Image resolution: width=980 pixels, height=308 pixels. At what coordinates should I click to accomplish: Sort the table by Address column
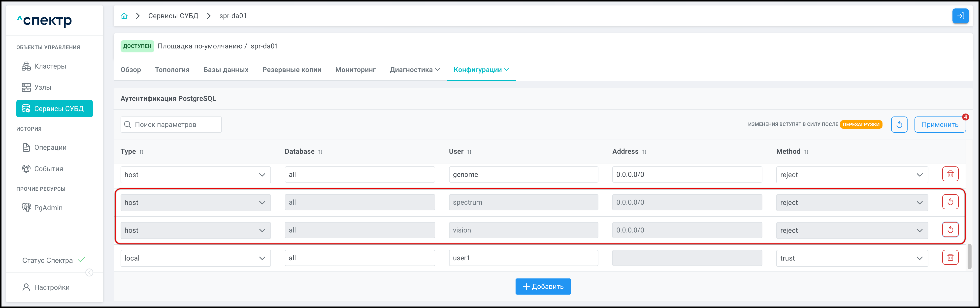(644, 152)
